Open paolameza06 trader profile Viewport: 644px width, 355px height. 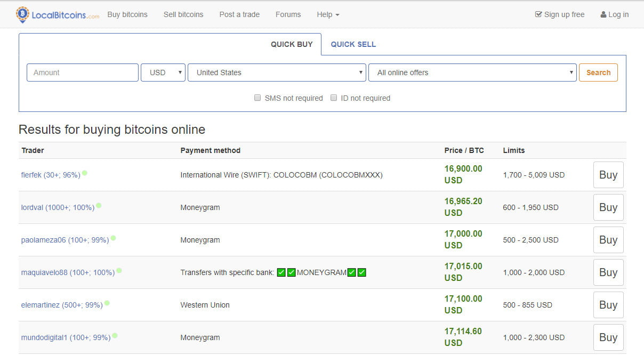[65, 240]
